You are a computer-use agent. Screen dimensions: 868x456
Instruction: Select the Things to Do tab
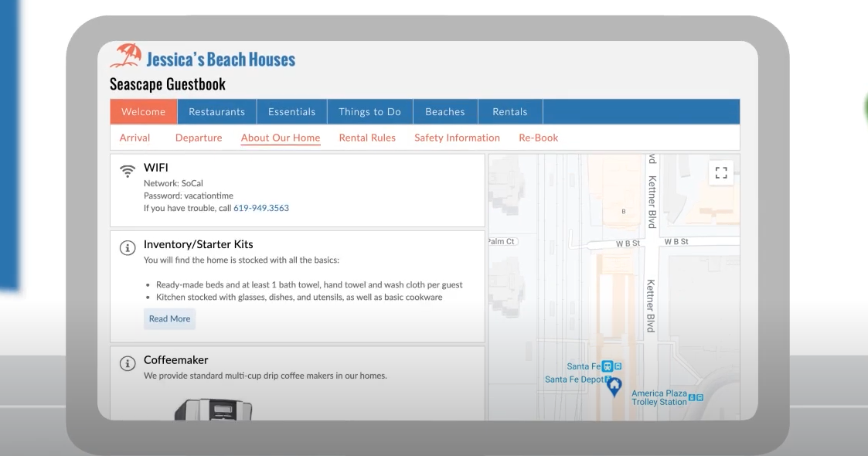pyautogui.click(x=369, y=111)
